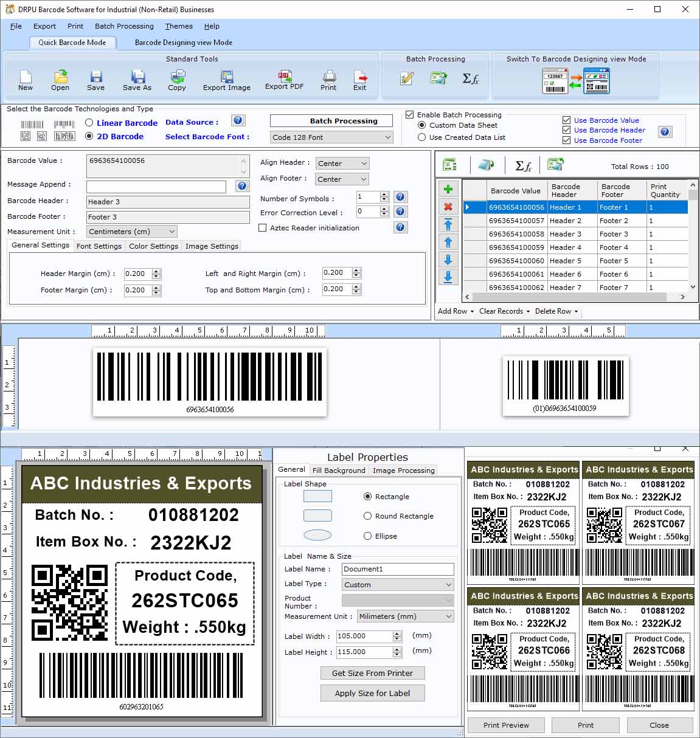Open the Font Settings tab
The image size is (700, 738).
click(99, 246)
